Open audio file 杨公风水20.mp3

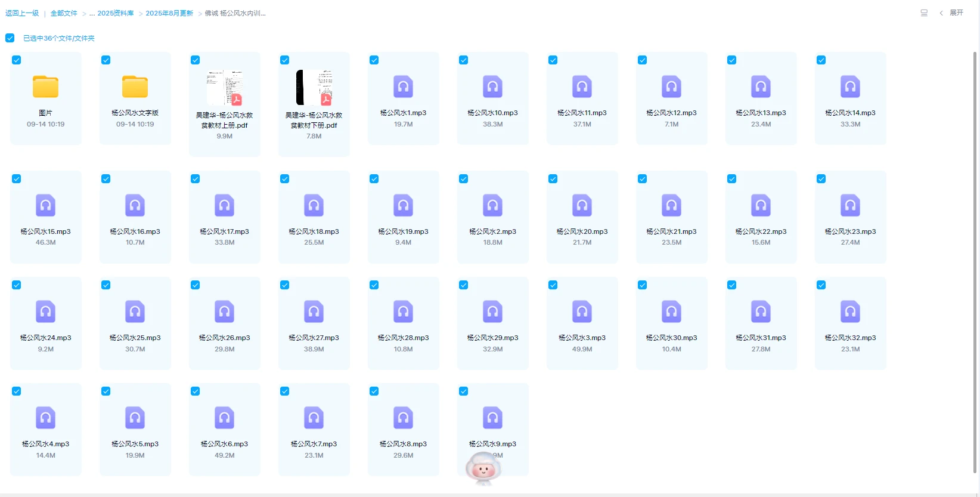pos(582,206)
